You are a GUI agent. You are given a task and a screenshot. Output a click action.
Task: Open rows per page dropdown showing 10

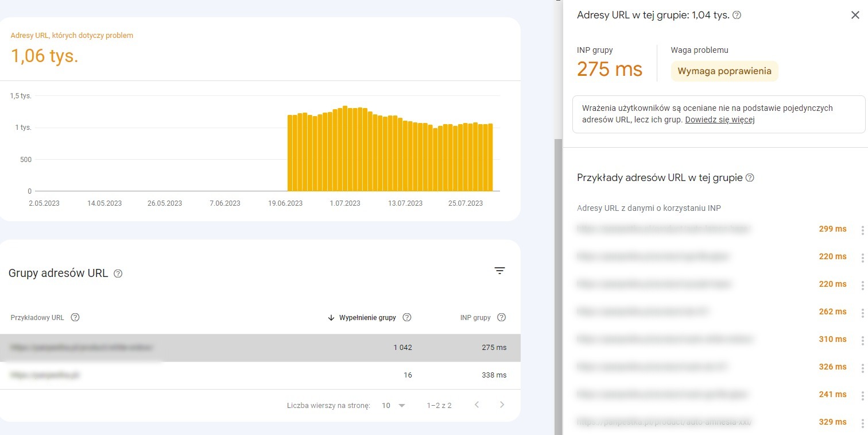pos(394,405)
